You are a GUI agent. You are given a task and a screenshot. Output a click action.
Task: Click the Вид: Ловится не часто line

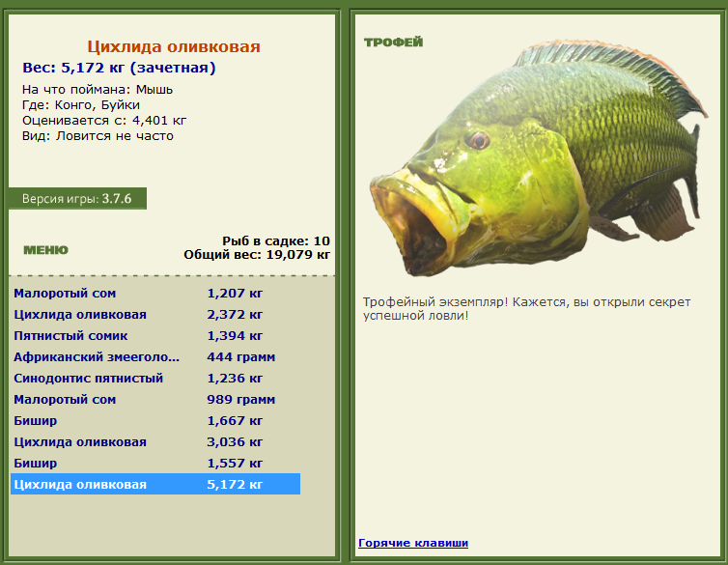pos(98,136)
